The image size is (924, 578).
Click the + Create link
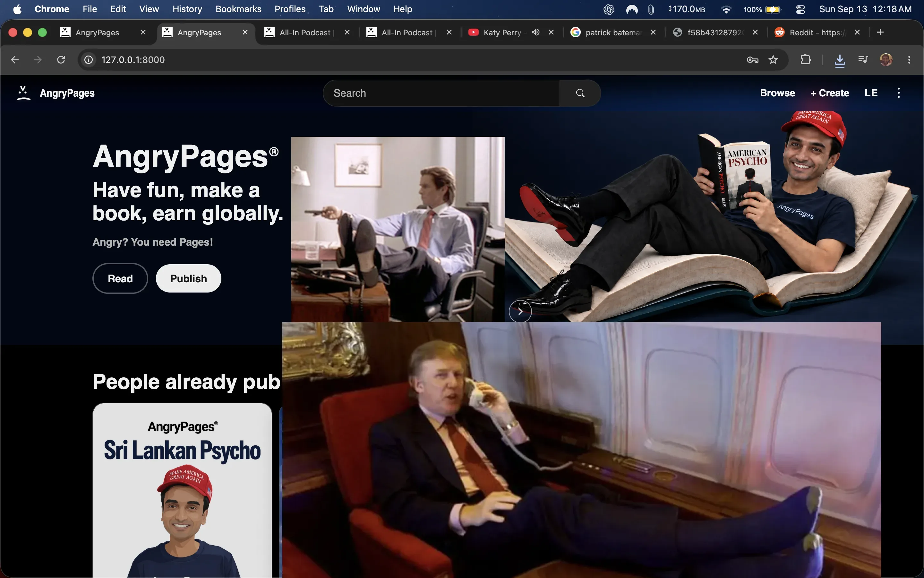click(830, 93)
